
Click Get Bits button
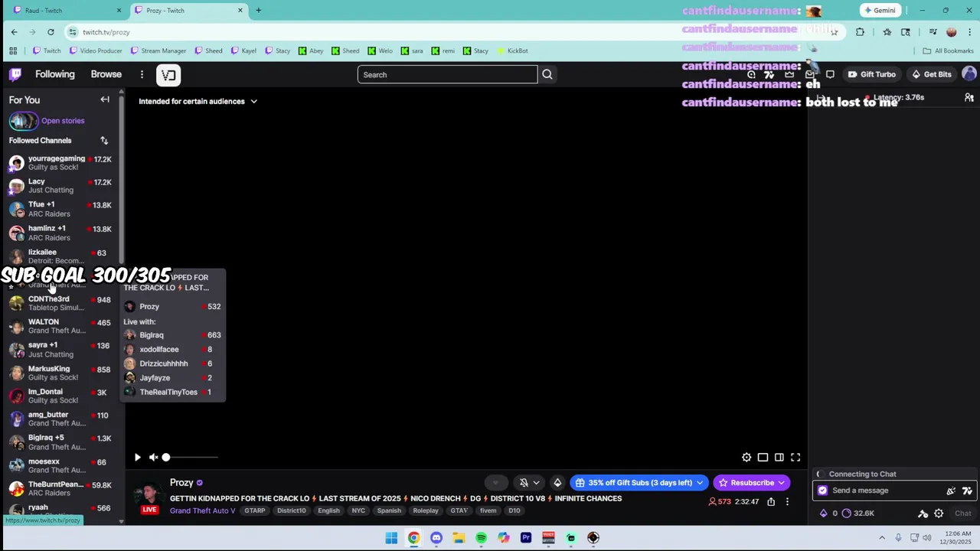pyautogui.click(x=931, y=74)
